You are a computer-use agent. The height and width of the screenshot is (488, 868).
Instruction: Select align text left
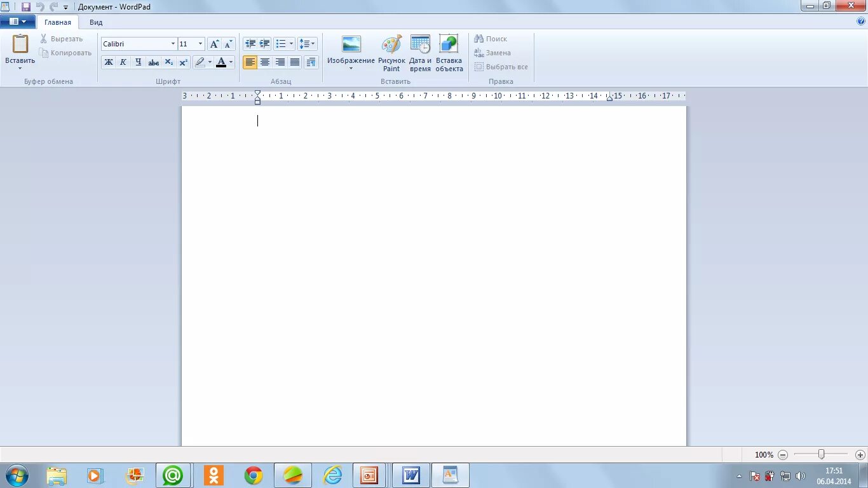(x=250, y=62)
